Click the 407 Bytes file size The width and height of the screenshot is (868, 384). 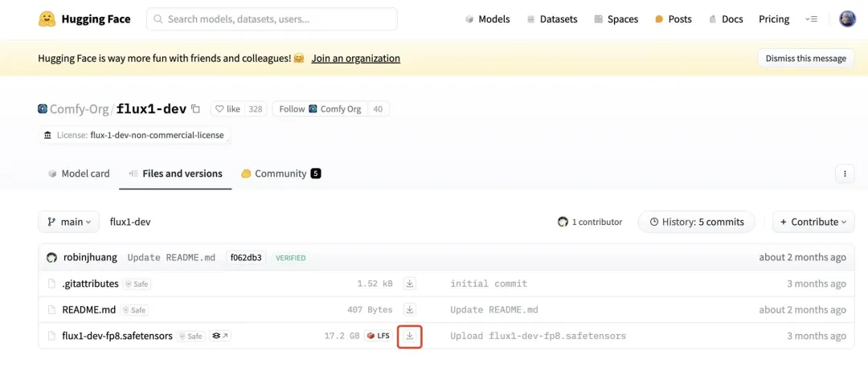[370, 310]
